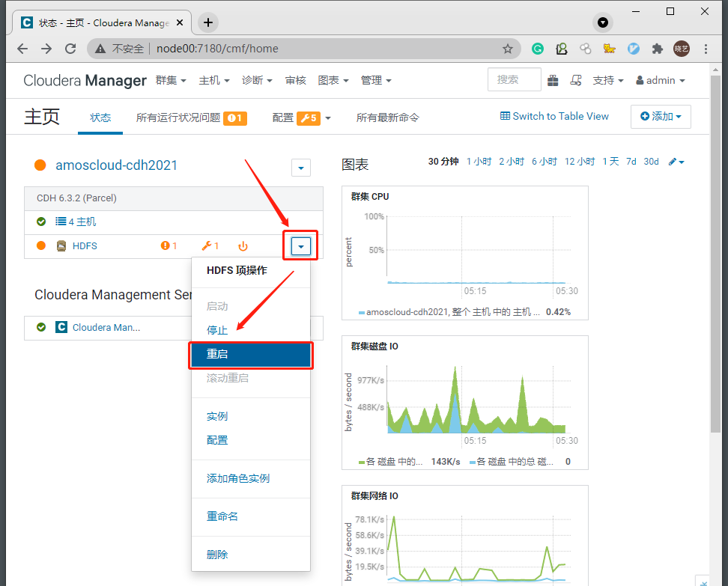This screenshot has height=586, width=728.
Task: Bookmark page with the star icon
Action: coord(508,49)
